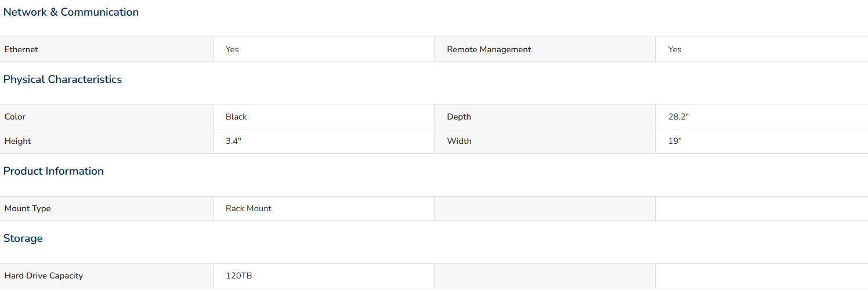Select the Depth label cell

click(x=545, y=117)
